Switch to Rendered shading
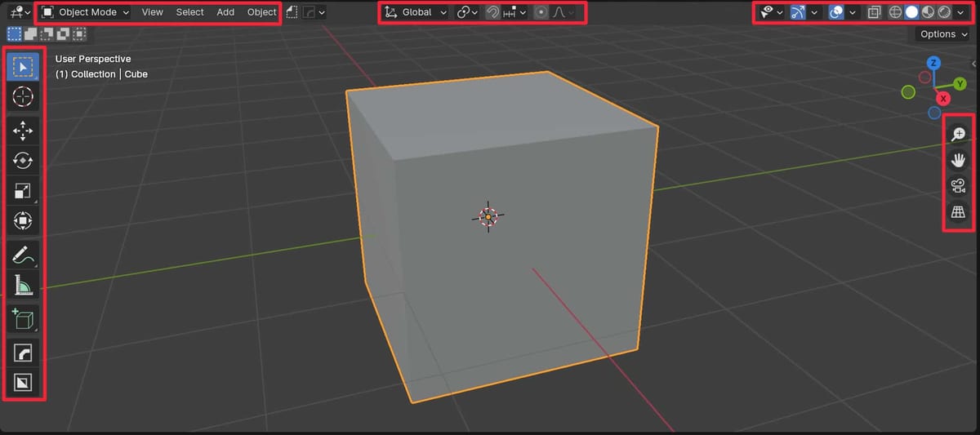 [x=943, y=12]
